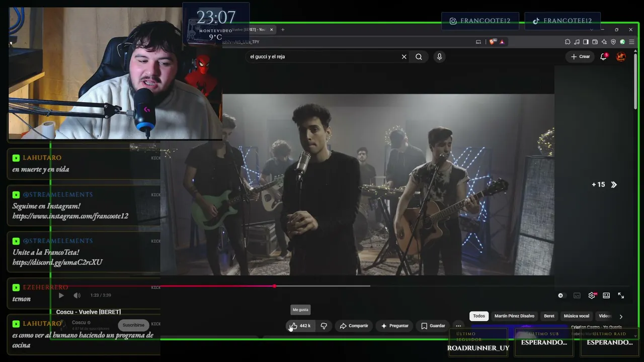Select the Todos filter chip

(x=479, y=316)
